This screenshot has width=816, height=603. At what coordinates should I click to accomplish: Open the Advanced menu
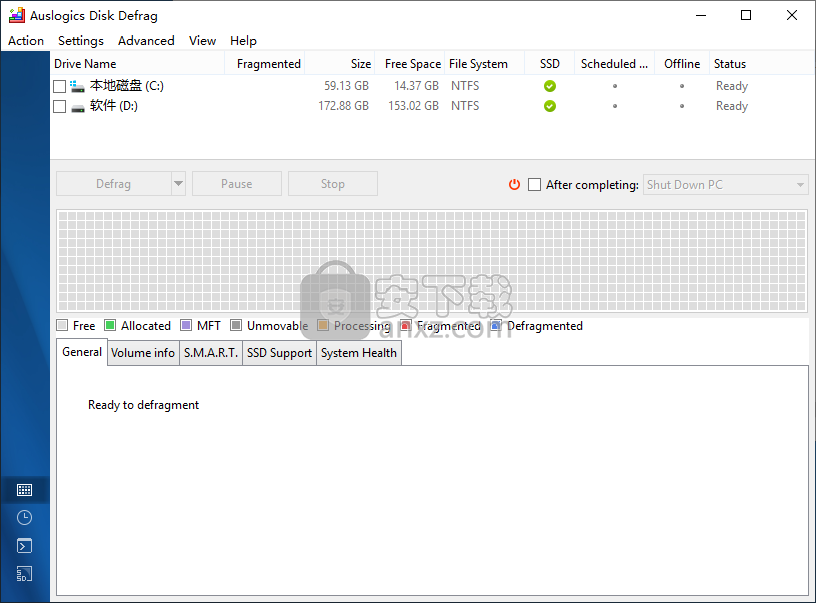pos(146,41)
